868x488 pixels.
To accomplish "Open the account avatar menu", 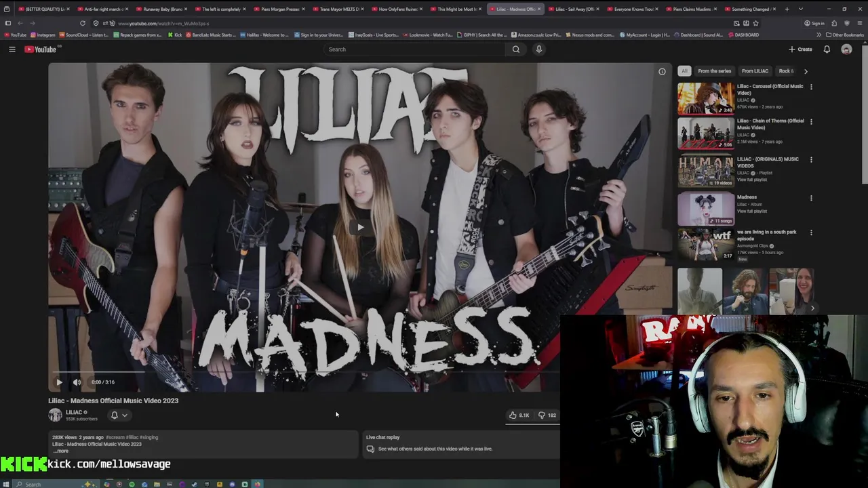I will tap(846, 49).
